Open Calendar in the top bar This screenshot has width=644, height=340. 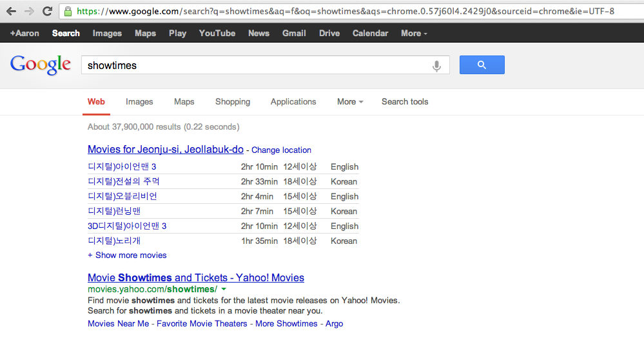point(370,34)
